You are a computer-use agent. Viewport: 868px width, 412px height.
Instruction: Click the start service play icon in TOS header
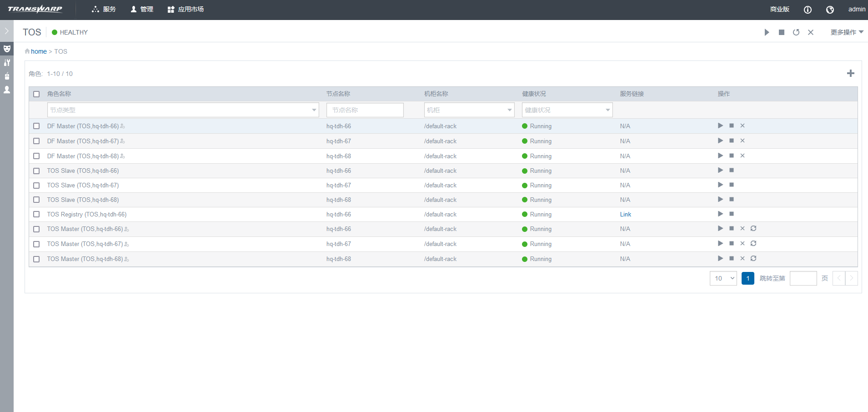(x=767, y=32)
